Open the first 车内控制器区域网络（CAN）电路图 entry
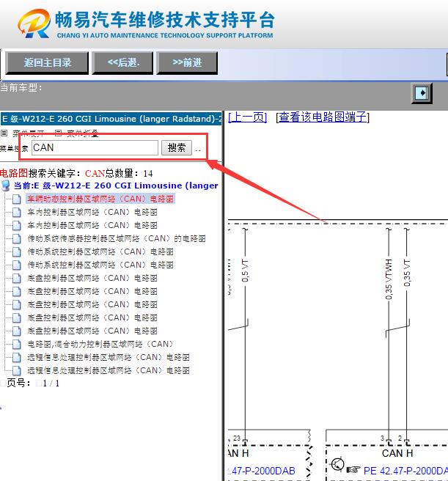The width and height of the screenshot is (448, 481). [92, 212]
